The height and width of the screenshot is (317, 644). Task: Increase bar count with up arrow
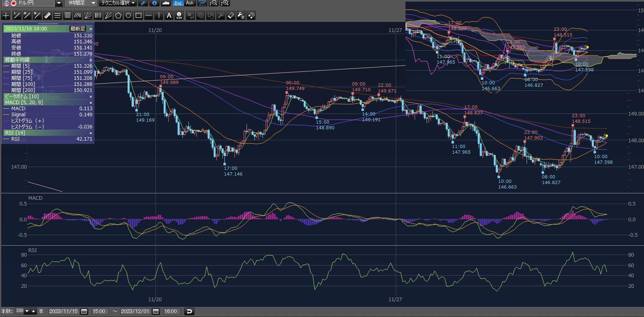click(x=34, y=311)
